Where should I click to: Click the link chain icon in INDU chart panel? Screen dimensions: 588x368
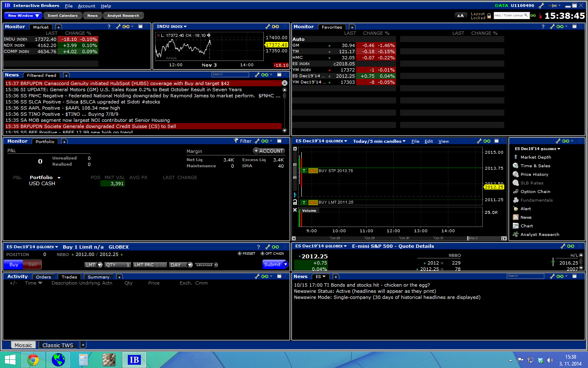click(x=276, y=27)
